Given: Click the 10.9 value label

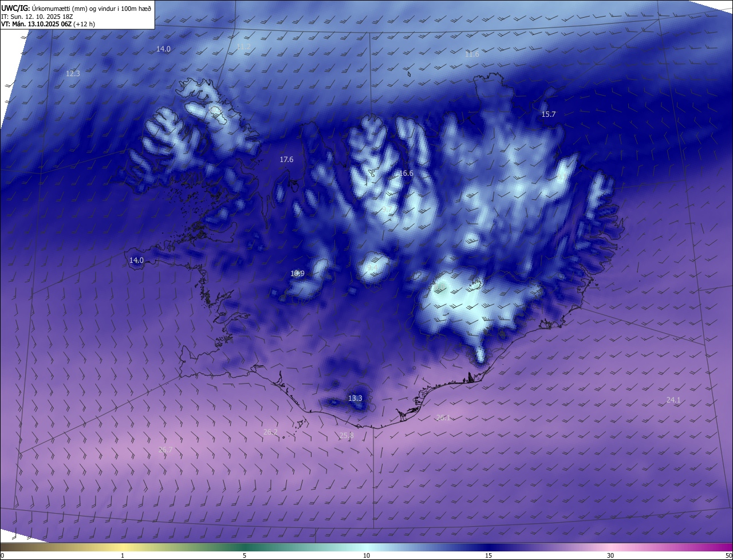Looking at the screenshot, I should coord(297,273).
